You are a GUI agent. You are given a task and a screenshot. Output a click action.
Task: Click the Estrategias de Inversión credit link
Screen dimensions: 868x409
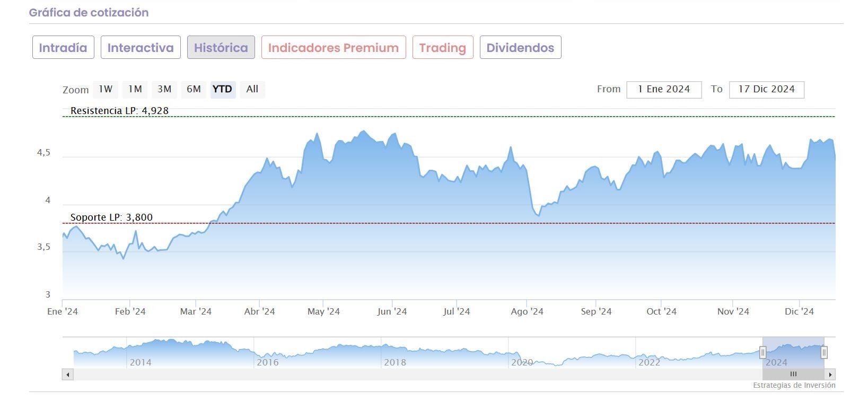(x=794, y=386)
